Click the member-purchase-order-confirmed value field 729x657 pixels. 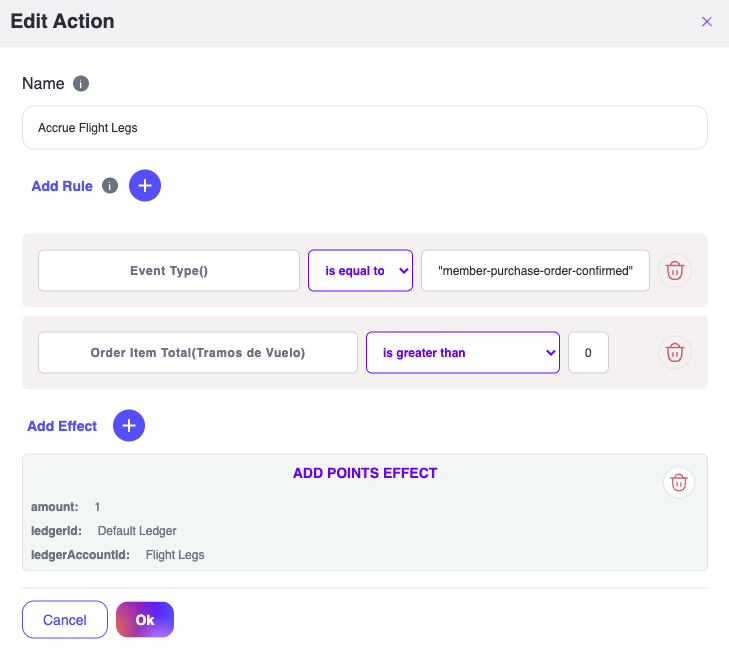(x=536, y=271)
